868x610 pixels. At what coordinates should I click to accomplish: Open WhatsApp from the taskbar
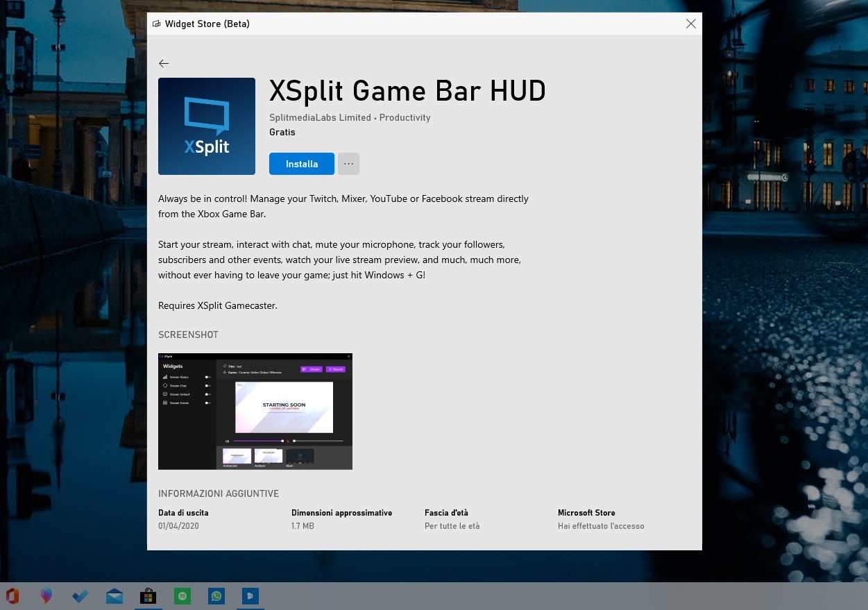tap(216, 596)
